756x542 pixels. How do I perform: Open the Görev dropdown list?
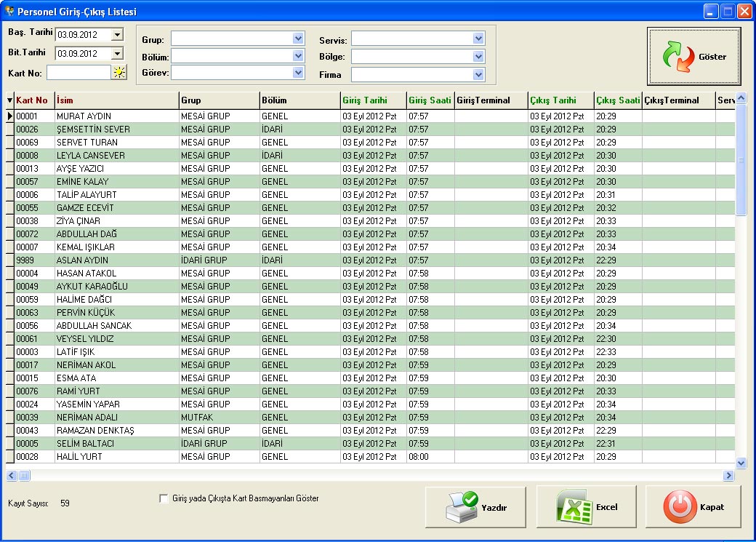click(x=298, y=72)
